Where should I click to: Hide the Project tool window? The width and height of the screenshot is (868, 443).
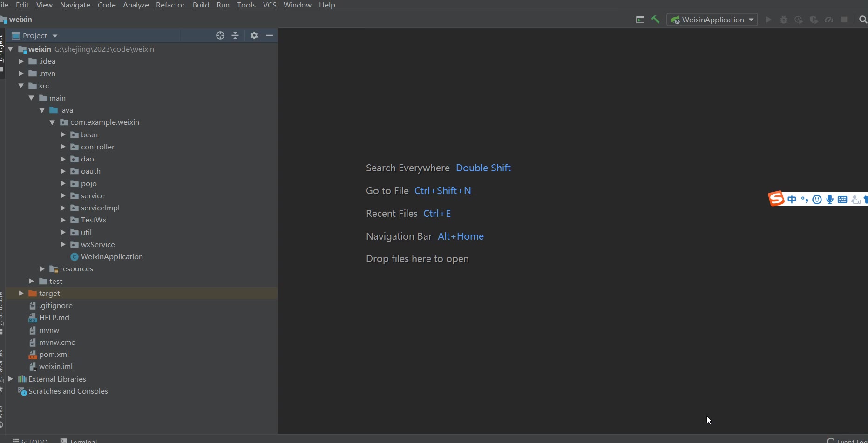269,35
